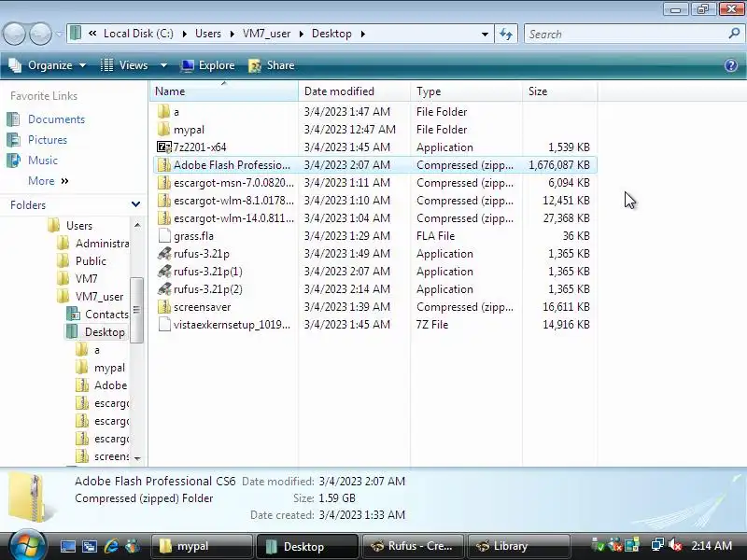Click the Refresh button beside address bar
This screenshot has width=747, height=560.
[506, 35]
